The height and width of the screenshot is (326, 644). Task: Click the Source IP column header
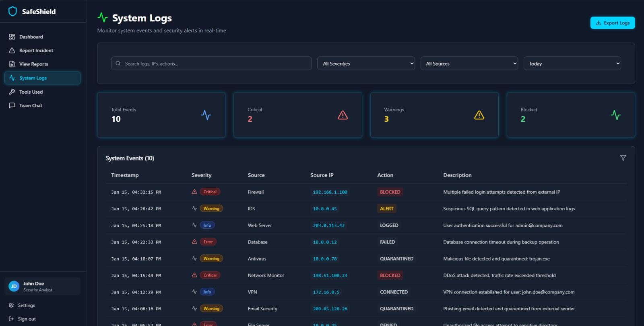pyautogui.click(x=322, y=175)
